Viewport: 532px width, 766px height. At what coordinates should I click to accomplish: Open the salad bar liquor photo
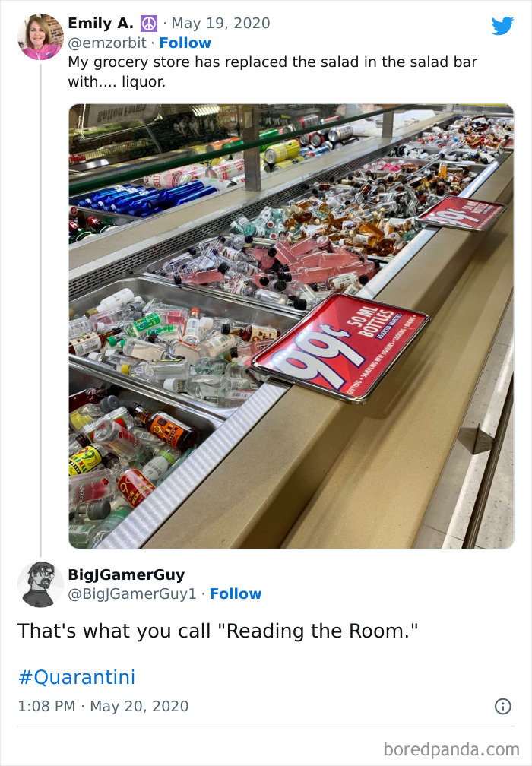click(291, 326)
